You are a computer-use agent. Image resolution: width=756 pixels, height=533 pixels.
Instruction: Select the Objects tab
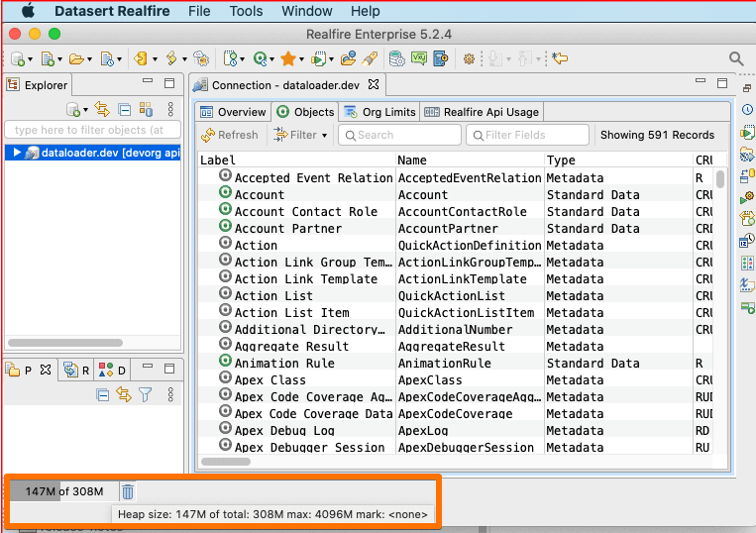click(x=305, y=112)
